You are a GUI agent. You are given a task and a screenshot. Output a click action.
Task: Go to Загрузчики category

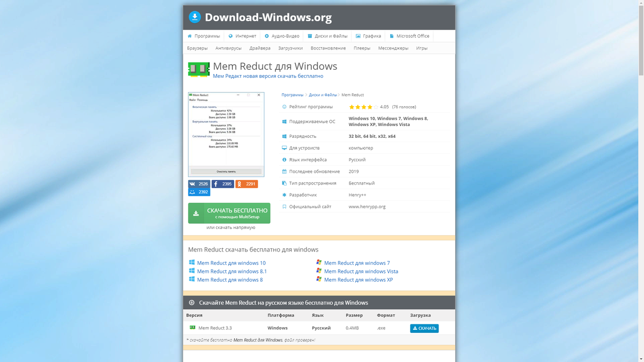click(x=290, y=48)
